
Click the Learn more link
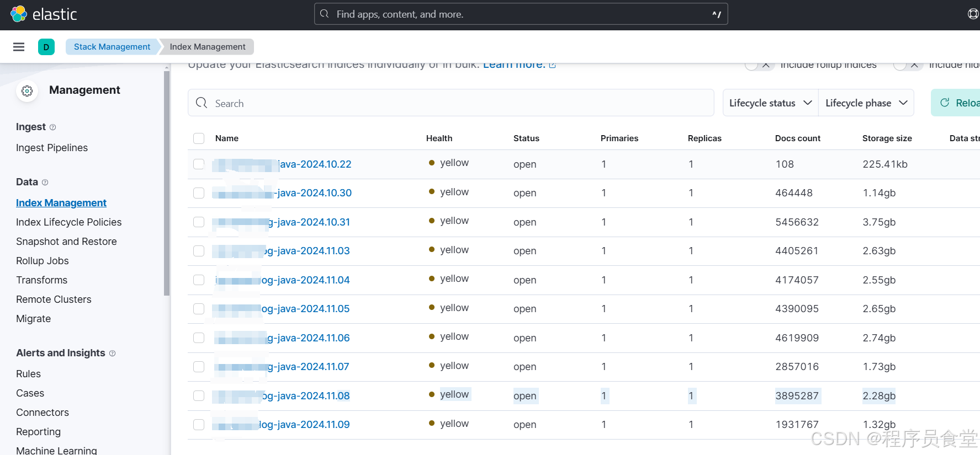(514, 65)
